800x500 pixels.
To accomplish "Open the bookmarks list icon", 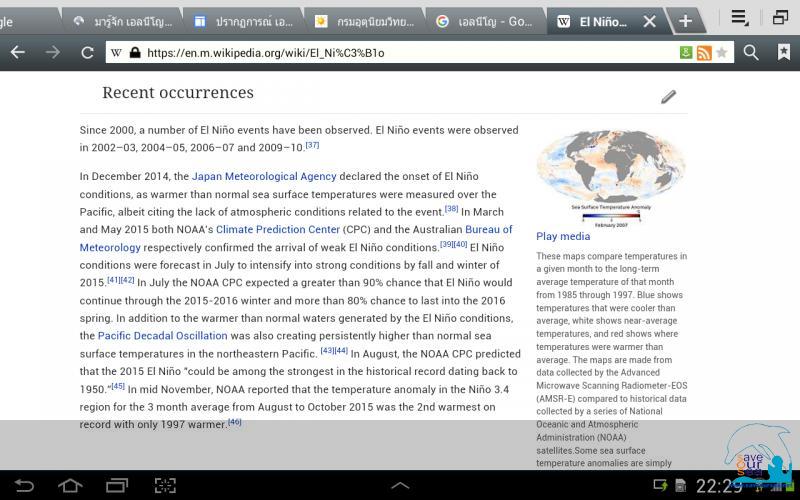I will point(783,52).
